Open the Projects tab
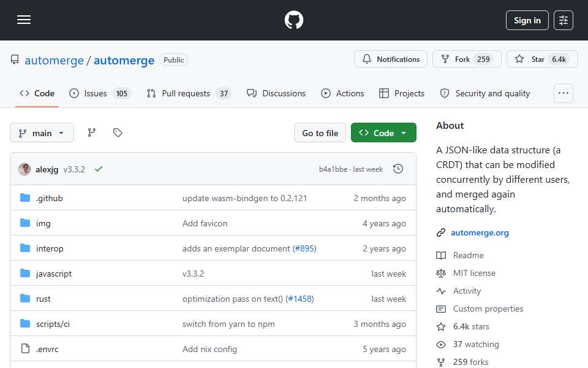588x368 pixels. pyautogui.click(x=402, y=93)
